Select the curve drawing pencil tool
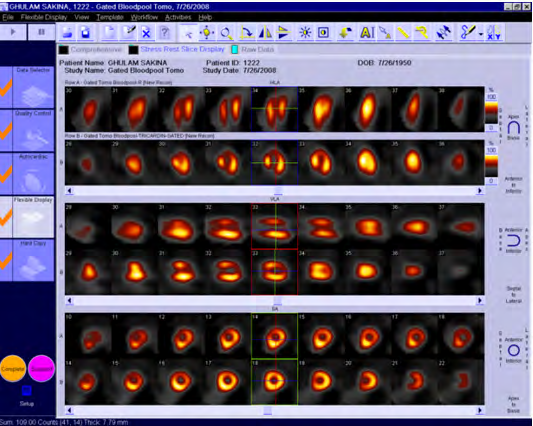This screenshot has height=426, width=533. point(468,33)
